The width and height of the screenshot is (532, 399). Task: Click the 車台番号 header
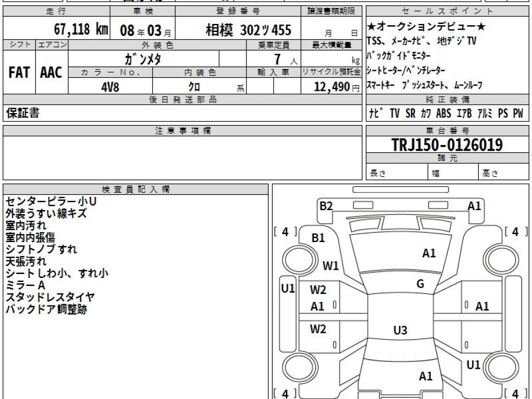(448, 131)
